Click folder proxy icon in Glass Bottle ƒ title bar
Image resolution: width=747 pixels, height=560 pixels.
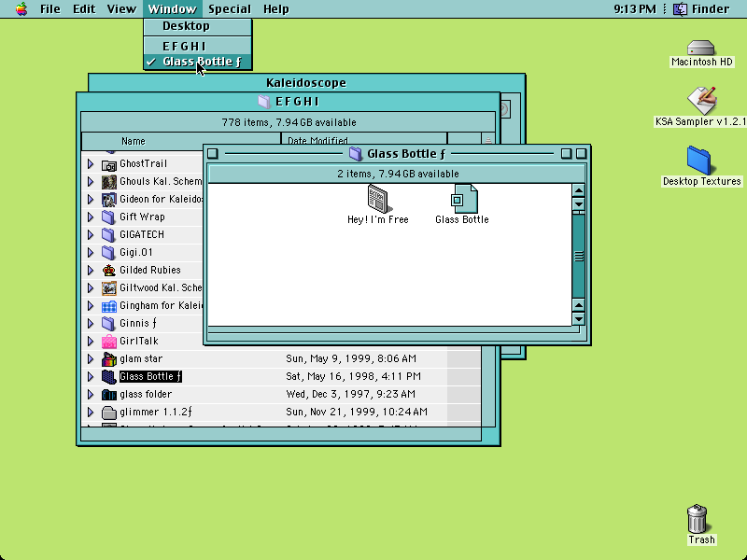click(x=356, y=154)
